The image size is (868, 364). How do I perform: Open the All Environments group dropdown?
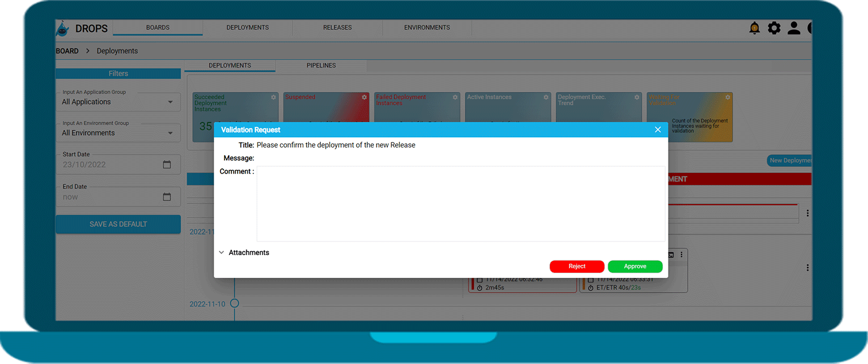(x=118, y=133)
